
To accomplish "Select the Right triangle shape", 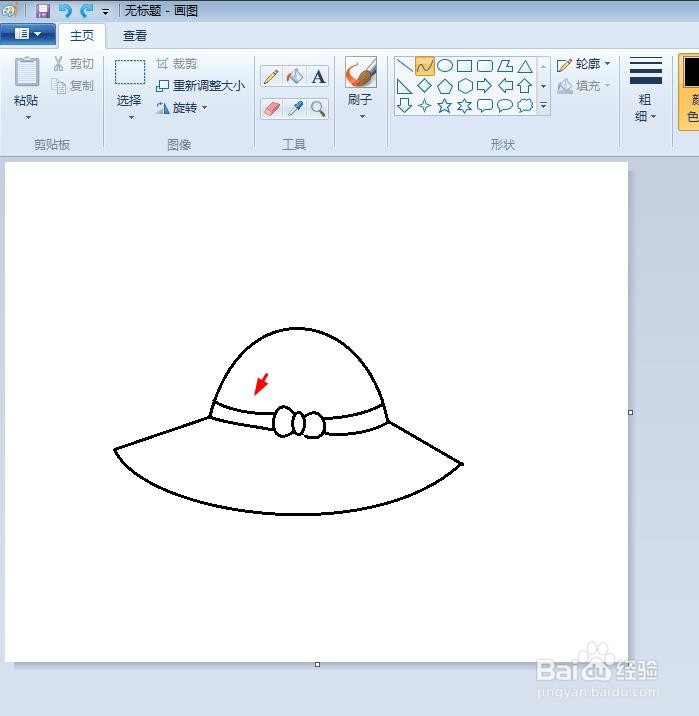I will [405, 86].
